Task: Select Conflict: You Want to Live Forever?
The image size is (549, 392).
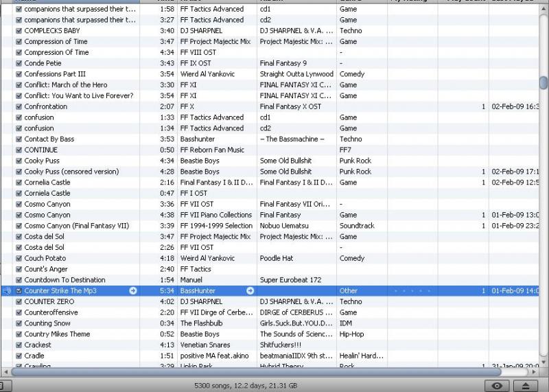Action: click(x=79, y=96)
